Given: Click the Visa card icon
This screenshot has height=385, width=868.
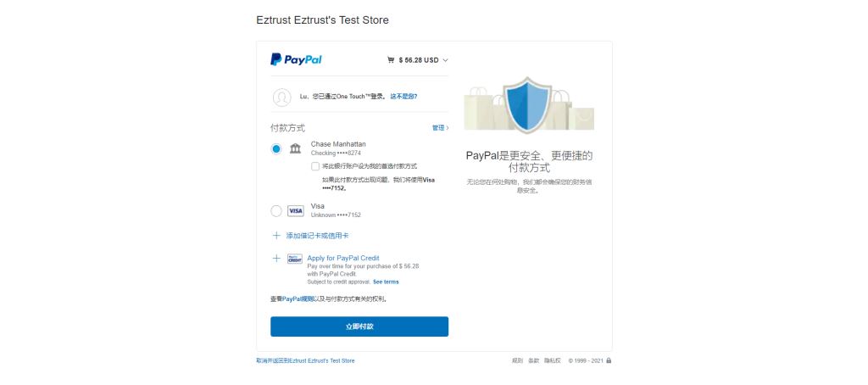Looking at the screenshot, I should (x=296, y=211).
